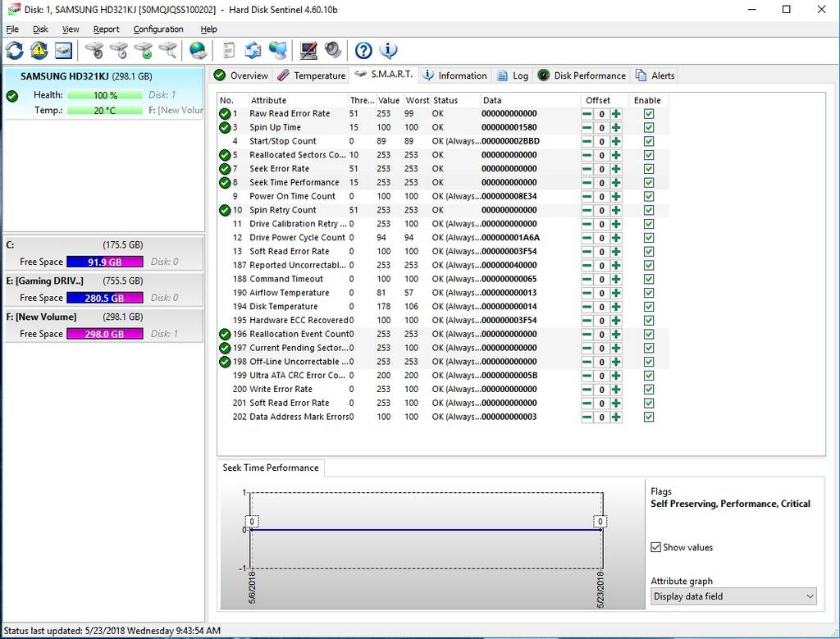
Task: Switch to the Alerts tab
Action: tap(655, 75)
